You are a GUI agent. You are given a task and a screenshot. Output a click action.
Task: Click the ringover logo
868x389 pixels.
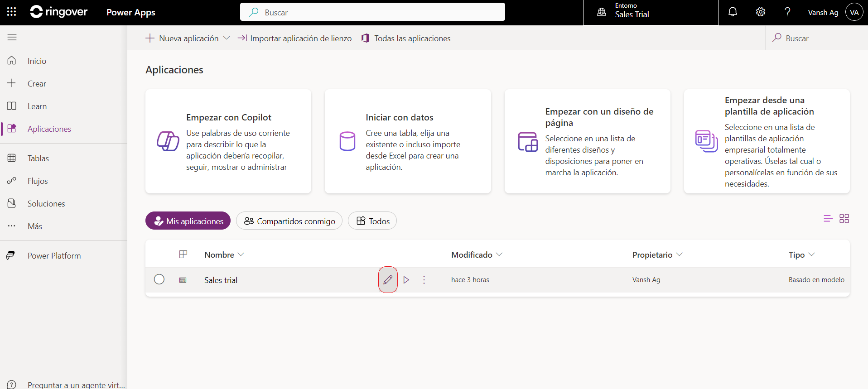(x=59, y=12)
